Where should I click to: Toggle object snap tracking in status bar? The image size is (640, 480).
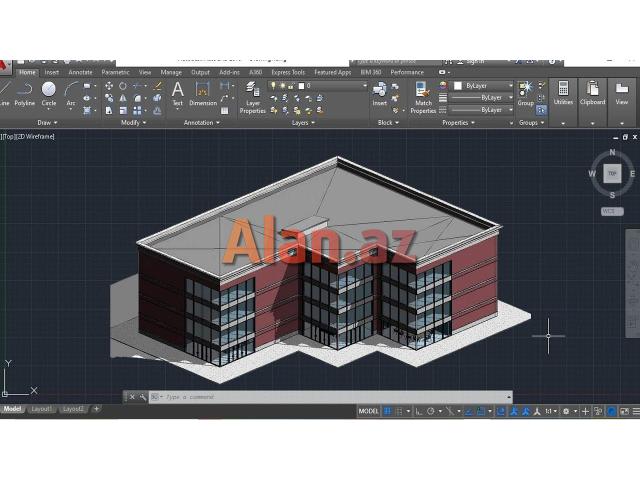coord(469,411)
